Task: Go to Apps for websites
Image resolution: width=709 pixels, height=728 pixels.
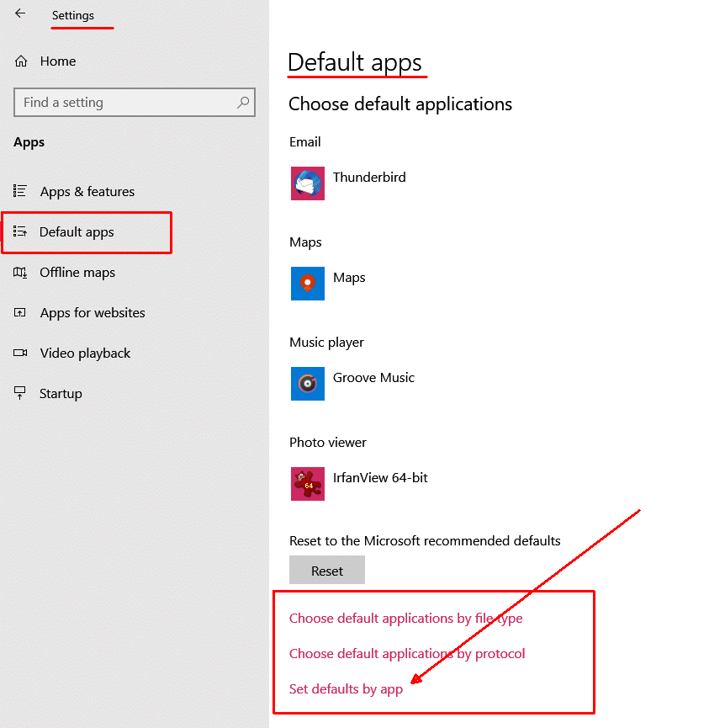Action: (93, 313)
